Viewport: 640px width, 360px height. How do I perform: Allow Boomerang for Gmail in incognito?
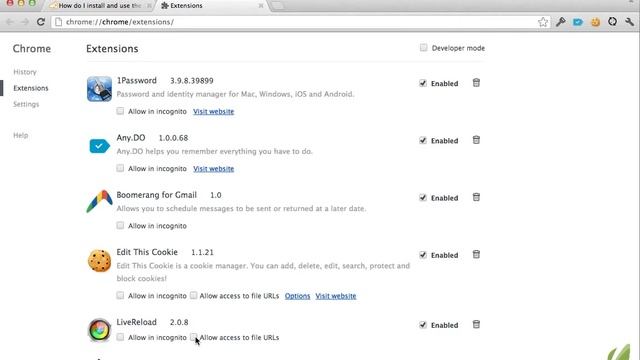click(120, 225)
